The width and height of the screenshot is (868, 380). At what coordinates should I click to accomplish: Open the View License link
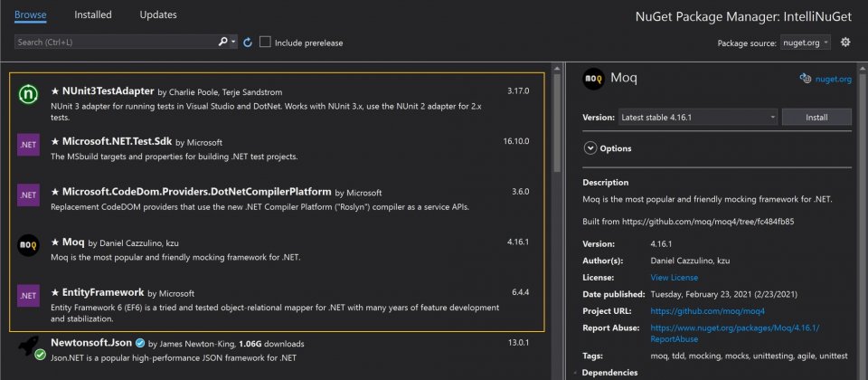click(x=675, y=278)
